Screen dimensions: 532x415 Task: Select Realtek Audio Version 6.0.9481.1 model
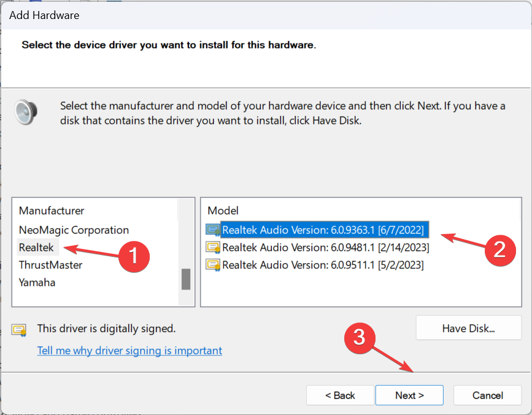[x=325, y=248]
